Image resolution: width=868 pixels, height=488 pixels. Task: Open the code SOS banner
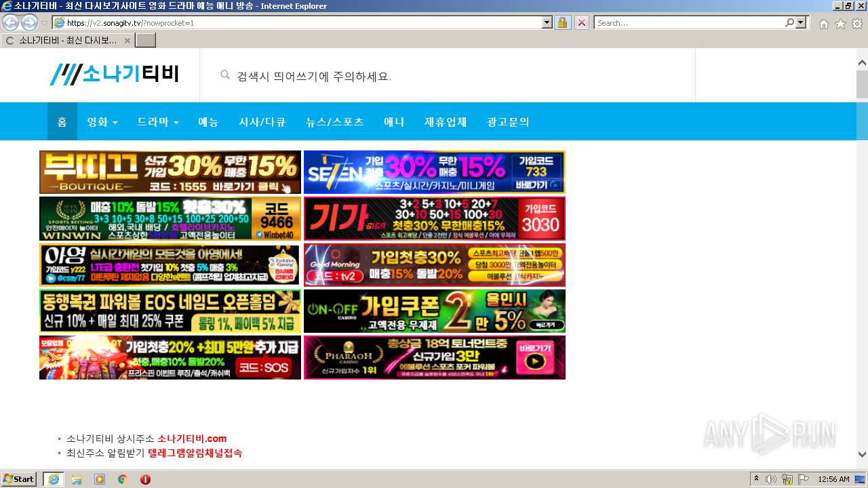(170, 357)
